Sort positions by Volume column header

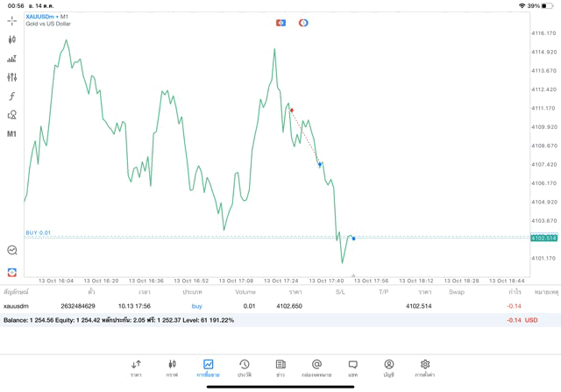(x=245, y=291)
